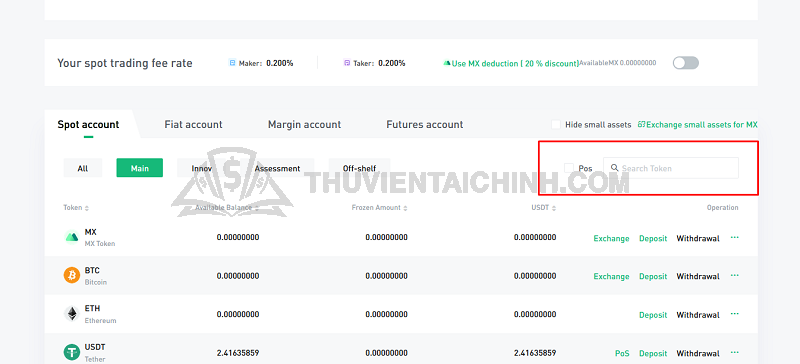
Task: Switch to the Fiat account tab
Action: pyautogui.click(x=193, y=124)
